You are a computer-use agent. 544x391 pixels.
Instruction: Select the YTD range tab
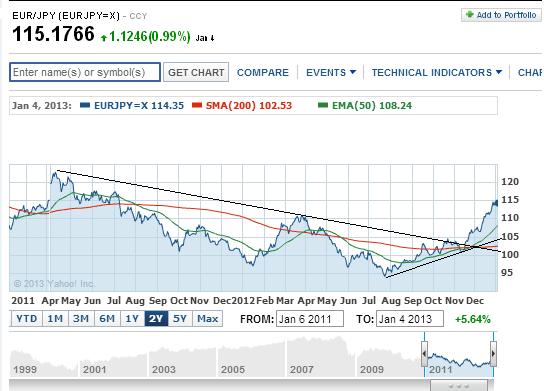27,318
